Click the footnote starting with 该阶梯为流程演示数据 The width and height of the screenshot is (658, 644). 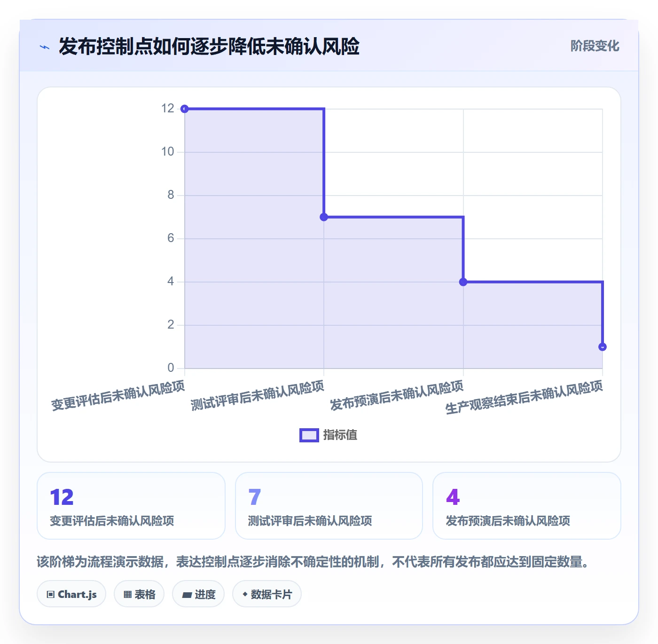click(x=313, y=562)
